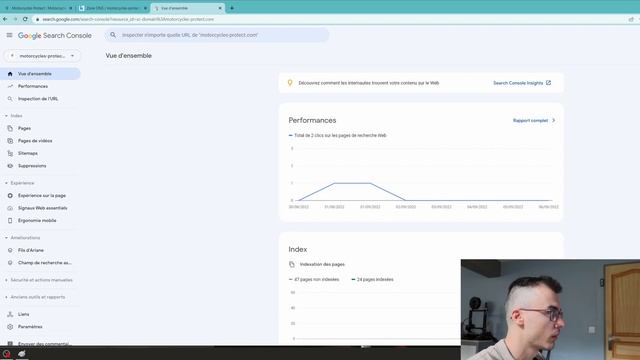Viewport: 640px width, 360px height.
Task: Reload the page with the browser refresh icon
Action: click(x=25, y=19)
